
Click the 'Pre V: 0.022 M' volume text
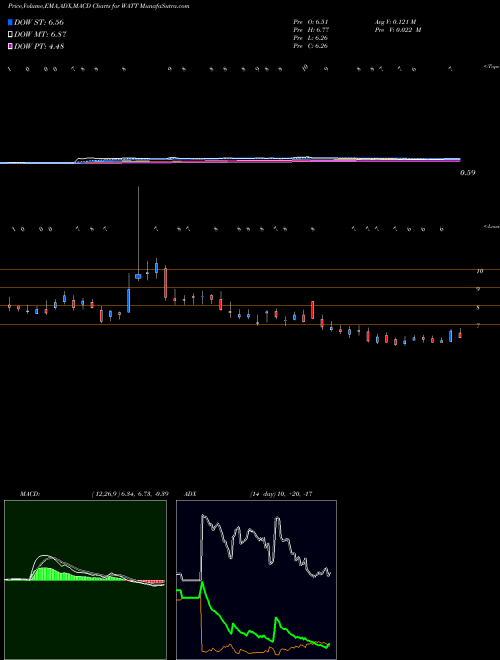(x=398, y=30)
